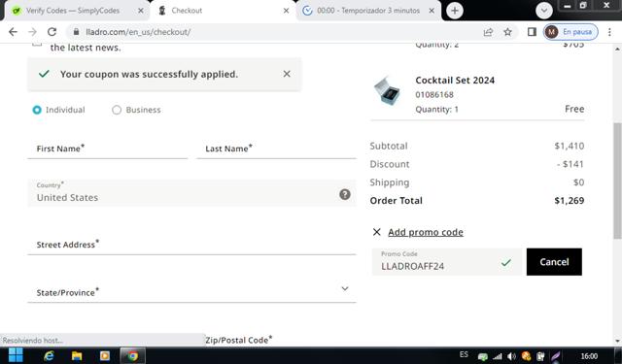
Task: Open Chrome three-dot menu
Action: [609, 32]
